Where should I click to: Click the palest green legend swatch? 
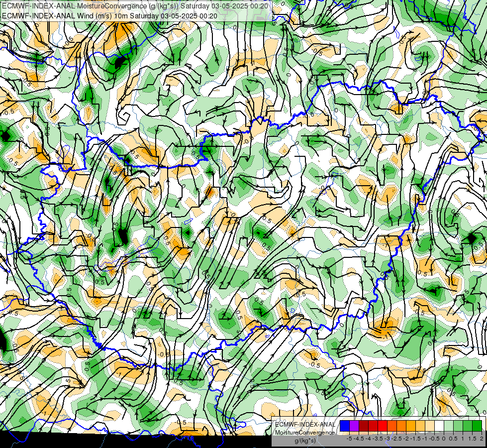coord(449,426)
